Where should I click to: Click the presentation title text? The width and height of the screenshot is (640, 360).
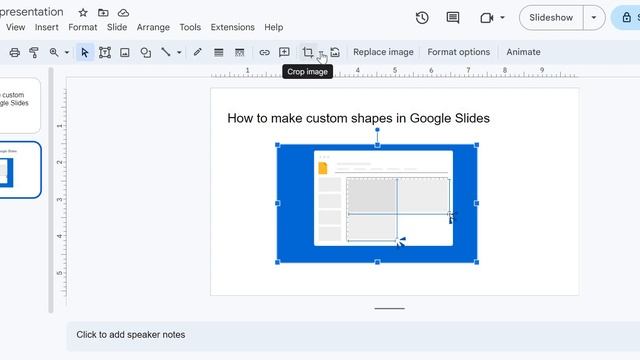pyautogui.click(x=31, y=12)
